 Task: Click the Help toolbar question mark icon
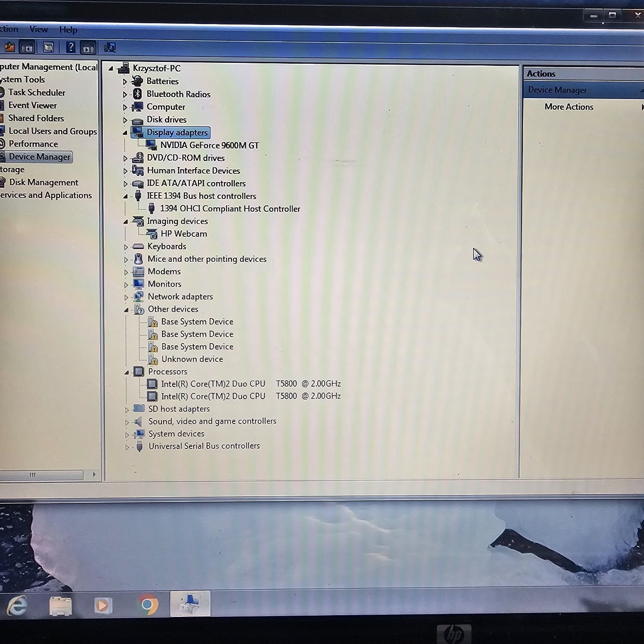click(x=71, y=47)
